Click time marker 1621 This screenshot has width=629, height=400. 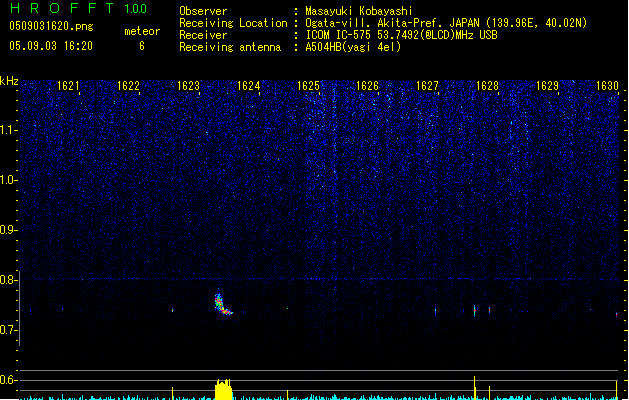[68, 86]
